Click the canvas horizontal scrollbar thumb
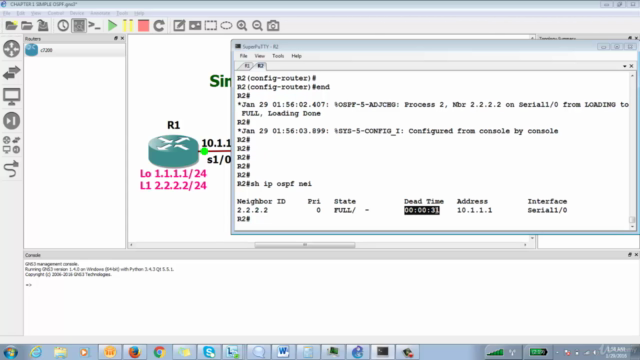 coord(304,245)
